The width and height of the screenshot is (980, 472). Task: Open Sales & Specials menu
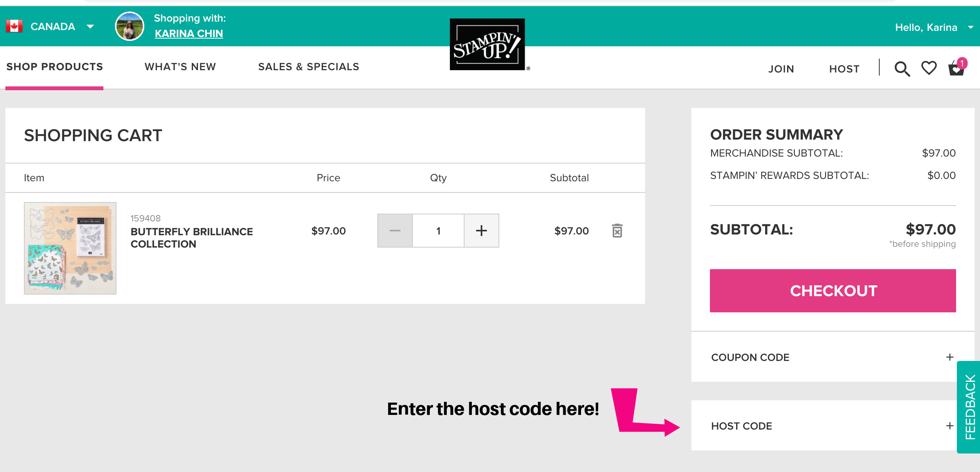pyautogui.click(x=309, y=67)
